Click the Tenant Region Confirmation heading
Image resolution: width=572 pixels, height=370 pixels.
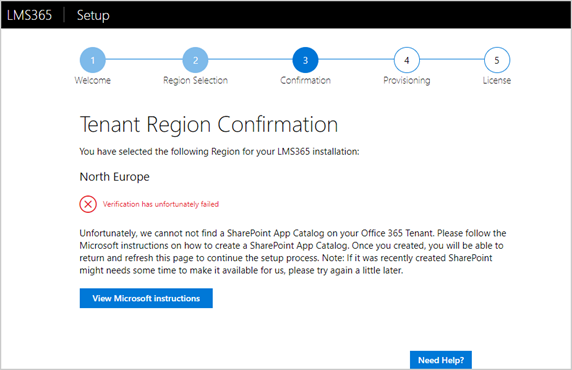pos(209,125)
